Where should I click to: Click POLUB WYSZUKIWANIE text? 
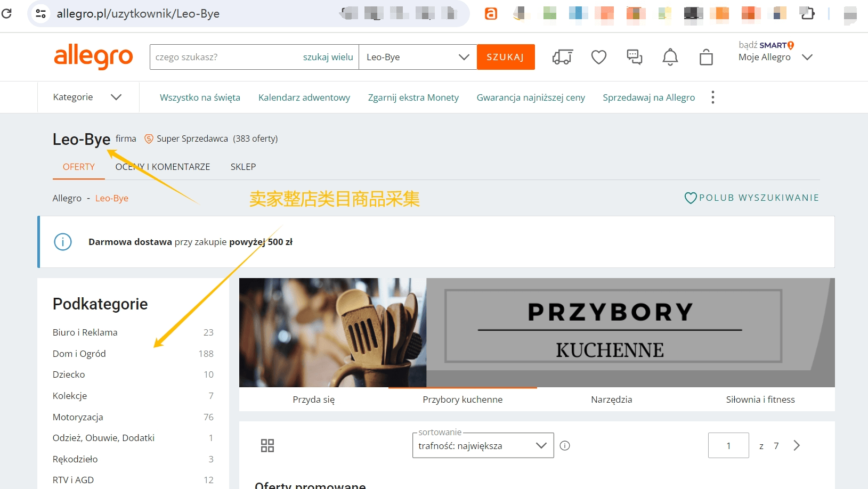pos(759,198)
